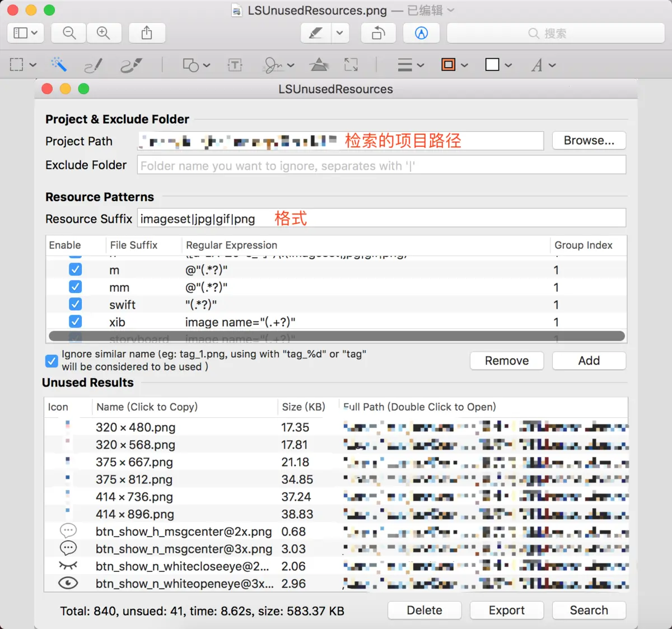Click the rotate image icon
This screenshot has width=672, height=629.
[x=379, y=33]
